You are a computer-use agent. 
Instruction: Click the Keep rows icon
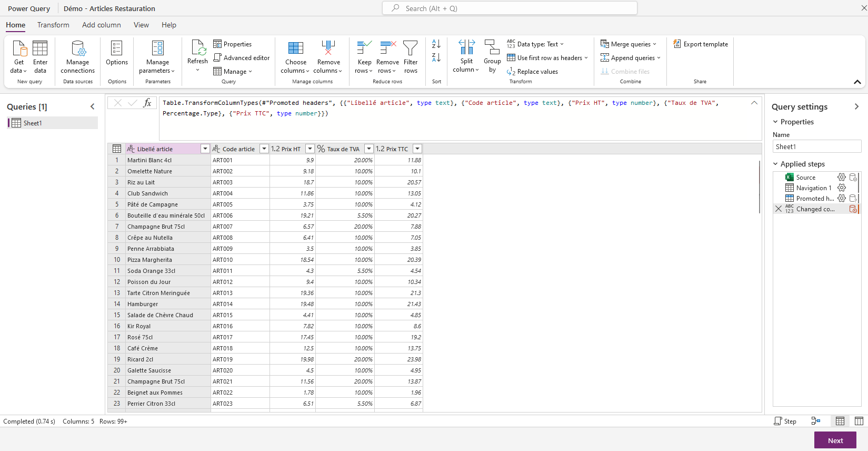(x=364, y=48)
